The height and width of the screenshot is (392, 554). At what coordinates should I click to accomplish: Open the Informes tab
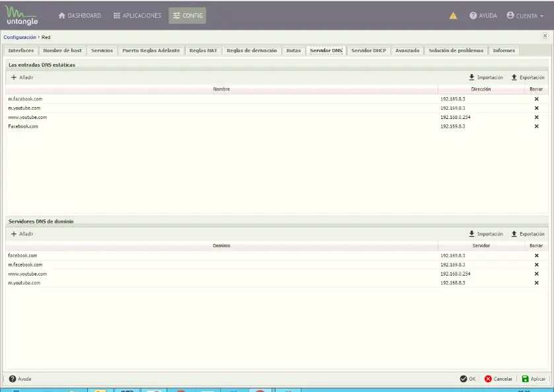504,50
